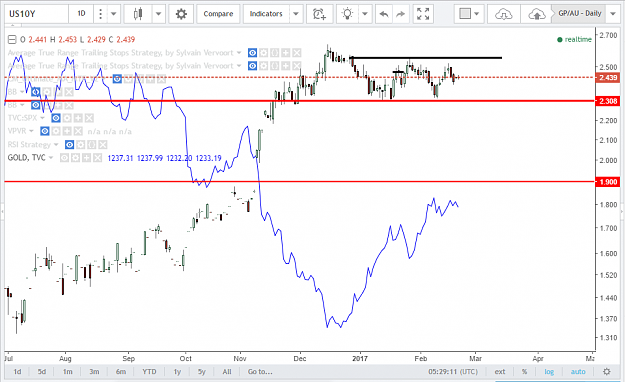625x382 pixels.
Task: Open the candlestick chart style selector
Action: pos(138,14)
